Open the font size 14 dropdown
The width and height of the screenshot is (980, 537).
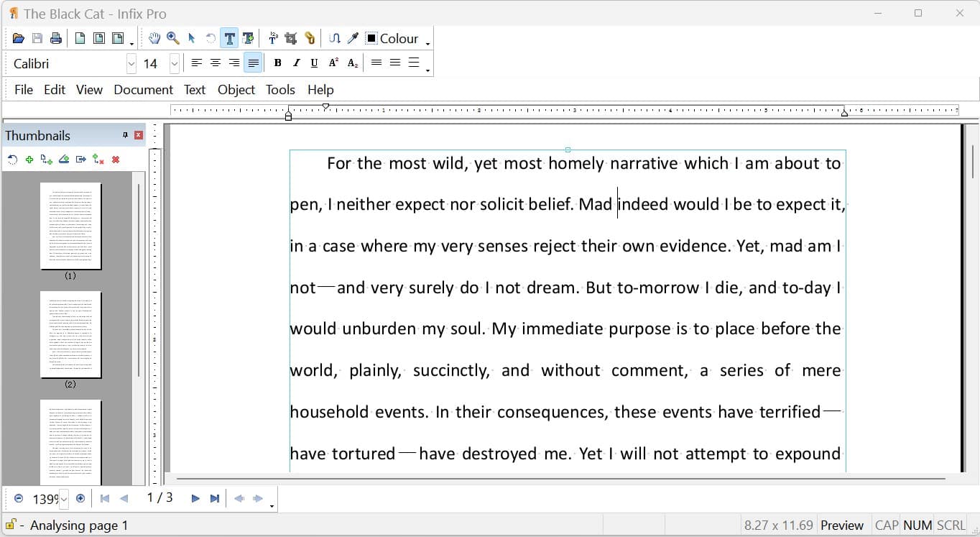click(175, 64)
